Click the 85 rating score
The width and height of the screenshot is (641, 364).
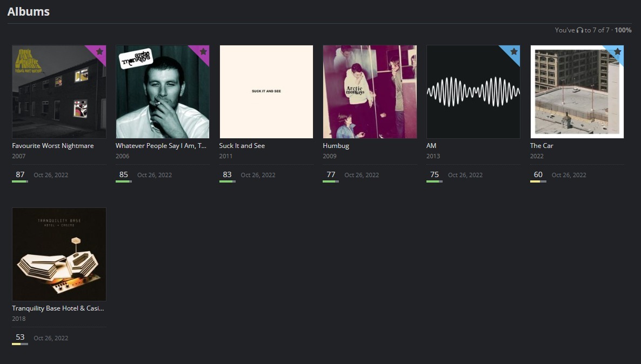pos(123,175)
